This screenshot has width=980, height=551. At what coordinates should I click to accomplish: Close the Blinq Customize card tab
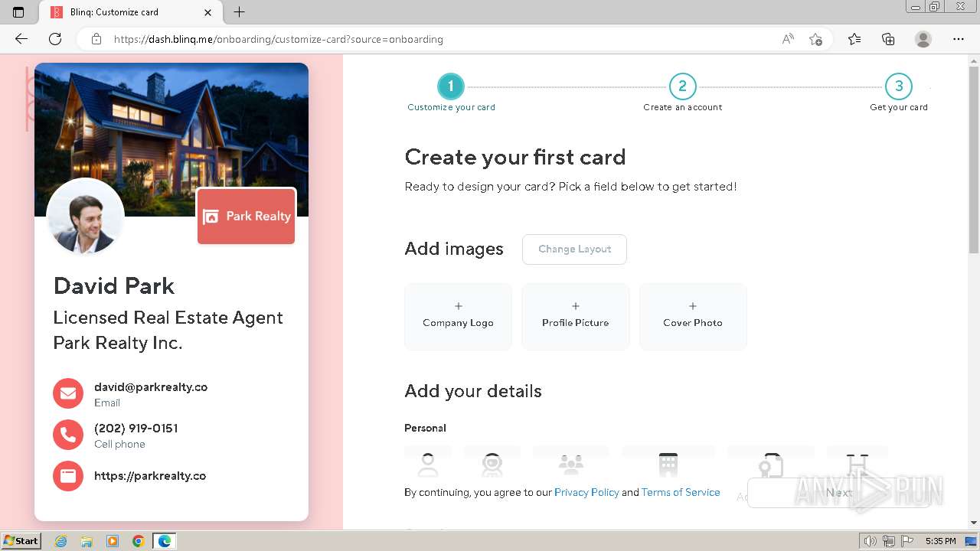pyautogui.click(x=208, y=12)
